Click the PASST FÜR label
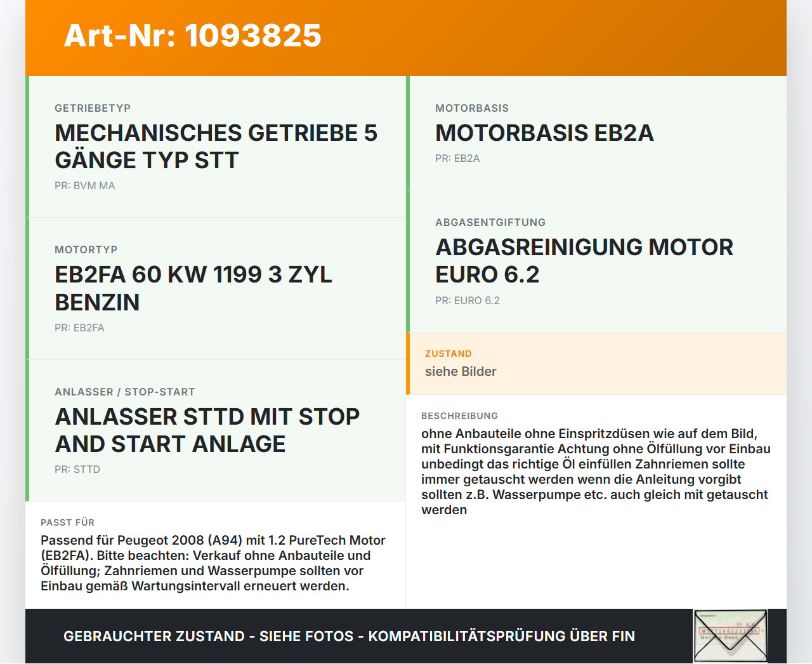812x664 pixels. point(68,522)
